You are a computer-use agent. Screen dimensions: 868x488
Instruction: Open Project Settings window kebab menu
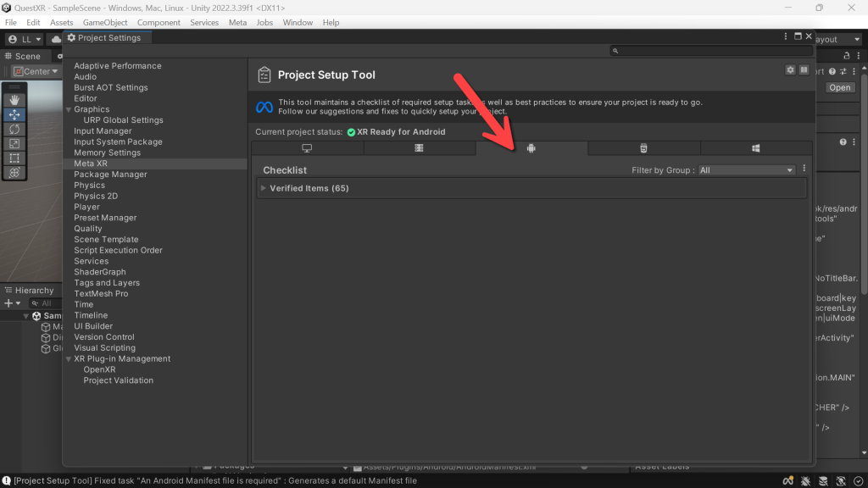click(x=786, y=36)
